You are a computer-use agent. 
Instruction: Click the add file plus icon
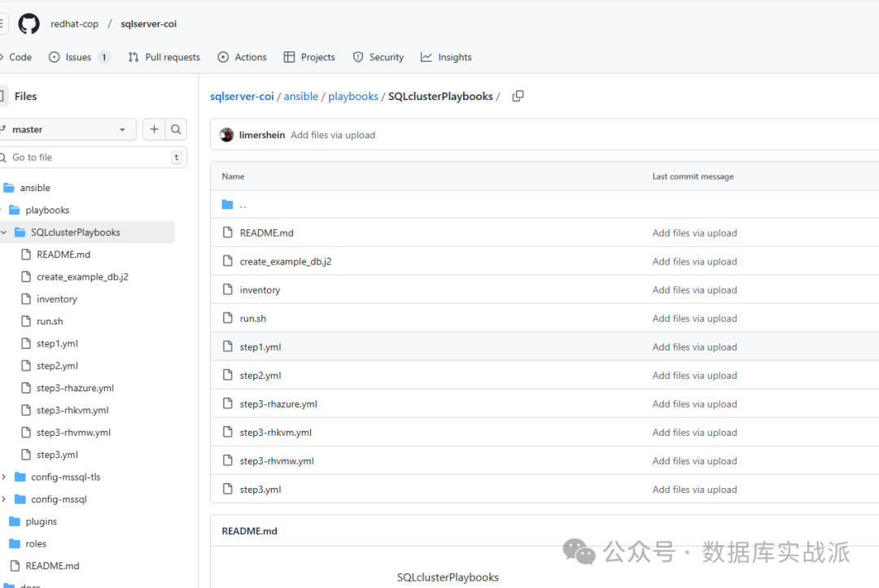click(x=154, y=129)
